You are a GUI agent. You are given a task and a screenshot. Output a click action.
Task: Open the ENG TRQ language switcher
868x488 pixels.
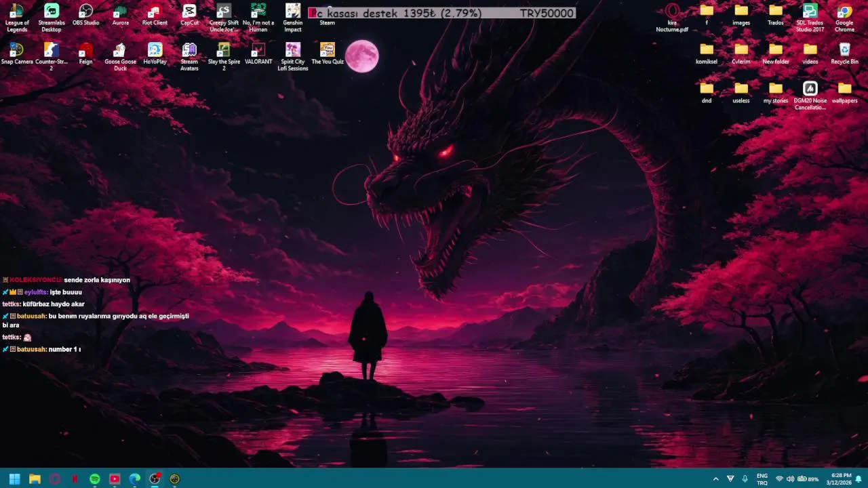tap(762, 479)
